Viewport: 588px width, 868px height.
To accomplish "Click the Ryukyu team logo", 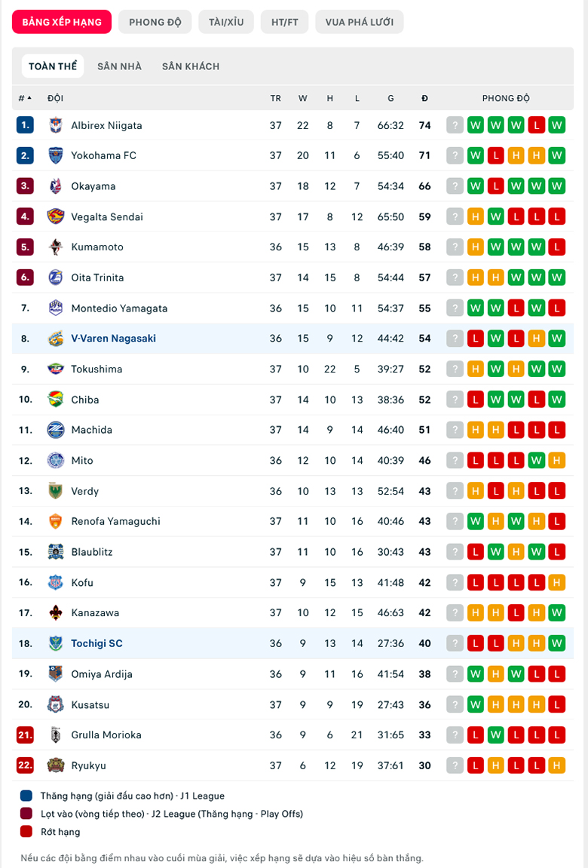I will pos(55,765).
